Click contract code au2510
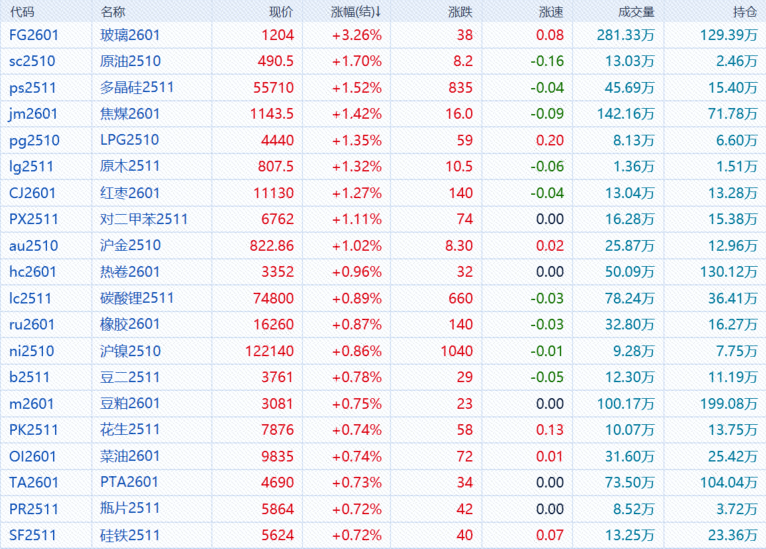766x549 pixels. [x=33, y=245]
